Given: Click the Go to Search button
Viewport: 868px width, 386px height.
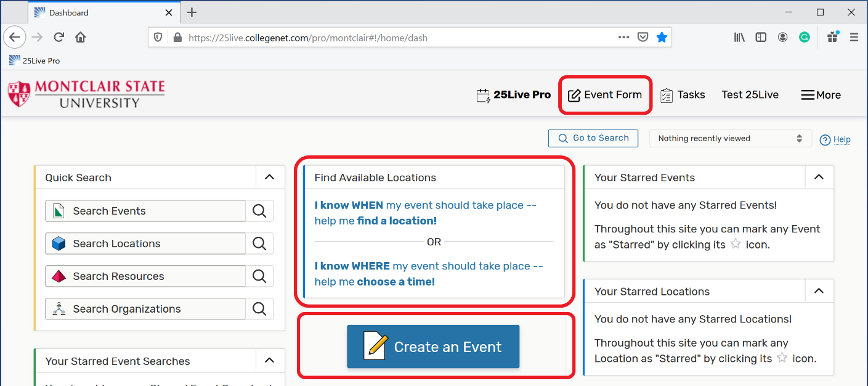Looking at the screenshot, I should tap(593, 138).
